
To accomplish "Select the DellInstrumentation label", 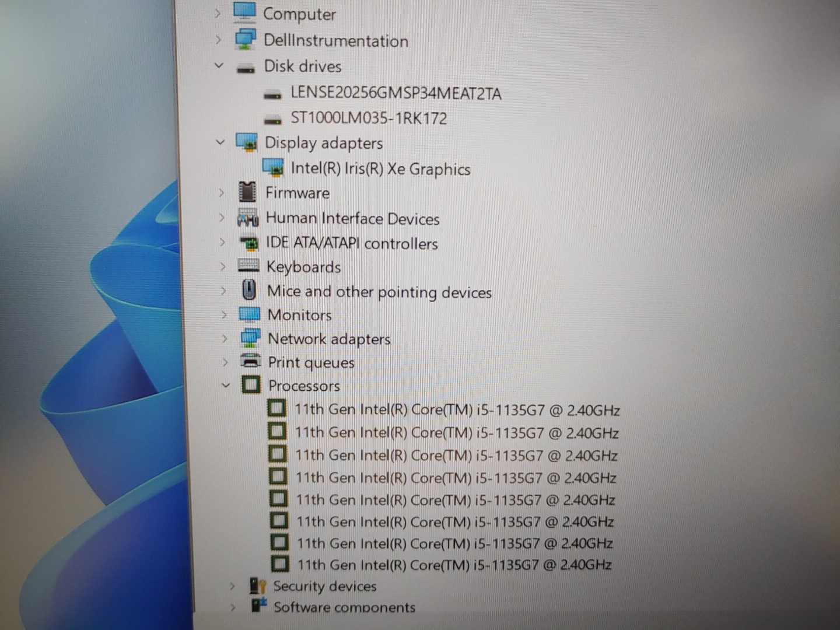I will tap(336, 40).
